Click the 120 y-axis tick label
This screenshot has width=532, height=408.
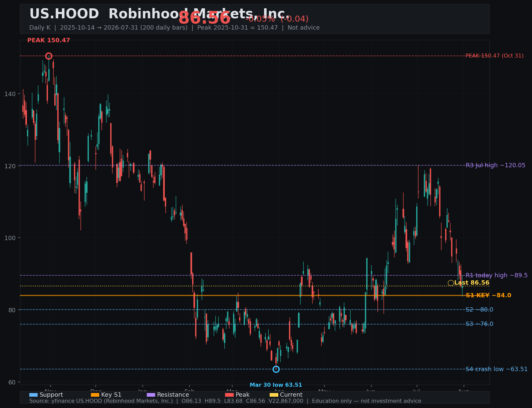[x=10, y=166]
